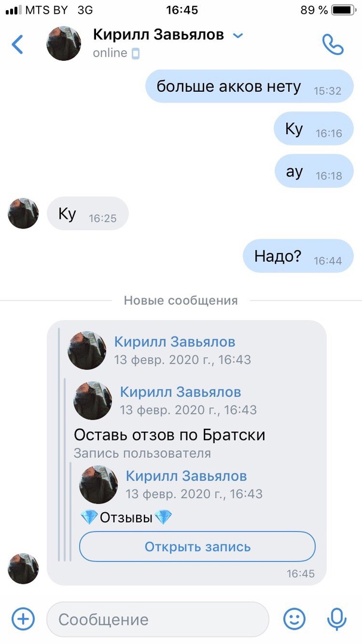
Task: Tap the first forwarded Кирилл Завьялов name link
Action: coord(175,342)
